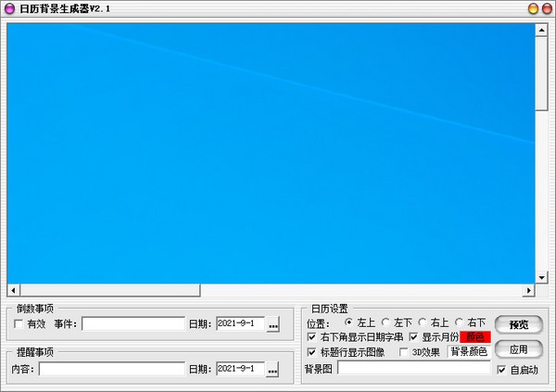Toggle 标题行显示图像 checkbox
Image resolution: width=556 pixels, height=392 pixels.
click(x=311, y=352)
